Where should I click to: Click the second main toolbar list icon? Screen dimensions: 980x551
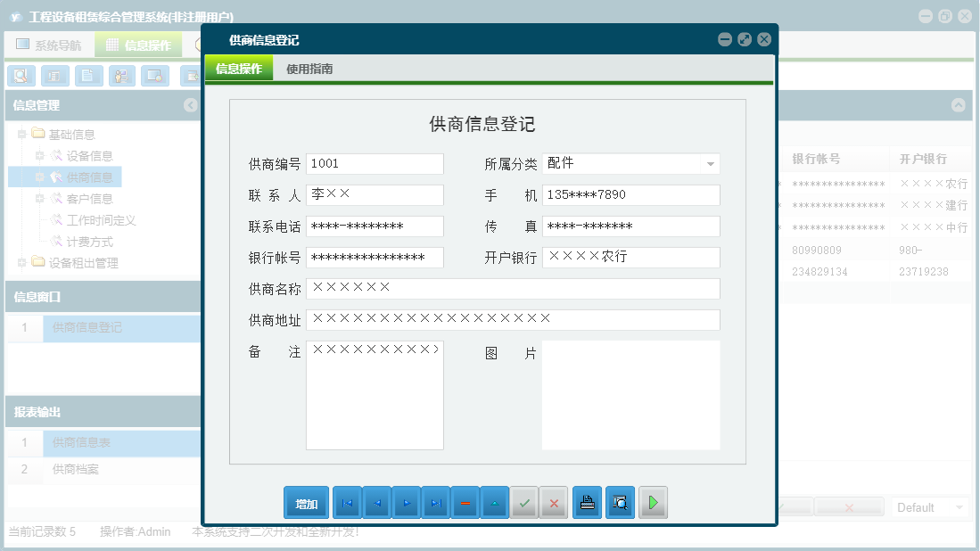click(x=55, y=76)
